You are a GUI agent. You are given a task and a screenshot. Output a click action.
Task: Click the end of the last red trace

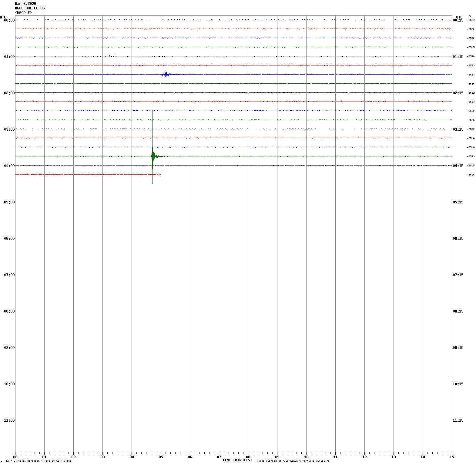click(x=160, y=174)
